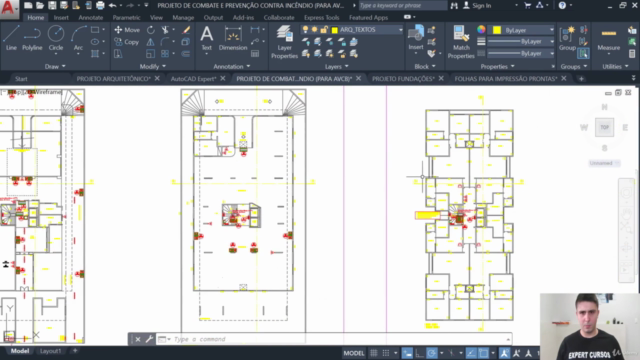Open the ARQ_TEXTOS layer dropdown
Screen dimensions: 640x360
pos(400,30)
